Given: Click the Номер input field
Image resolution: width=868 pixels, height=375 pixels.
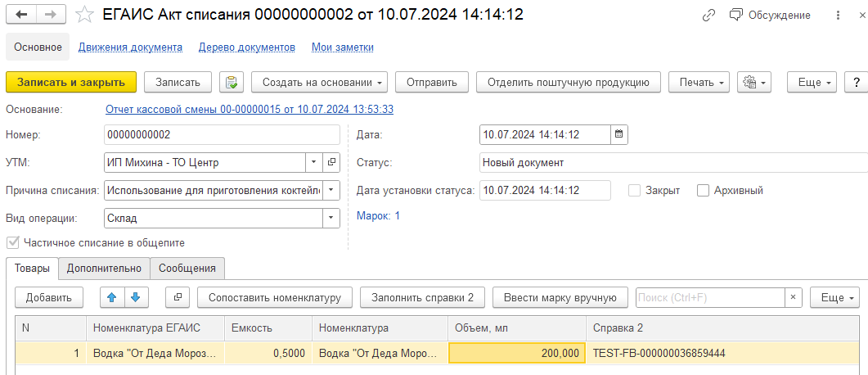Looking at the screenshot, I should click(x=221, y=134).
